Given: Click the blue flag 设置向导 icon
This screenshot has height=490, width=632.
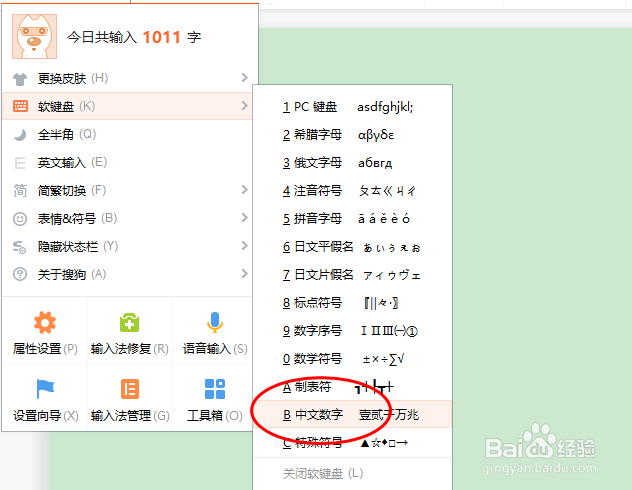Looking at the screenshot, I should point(45,389).
